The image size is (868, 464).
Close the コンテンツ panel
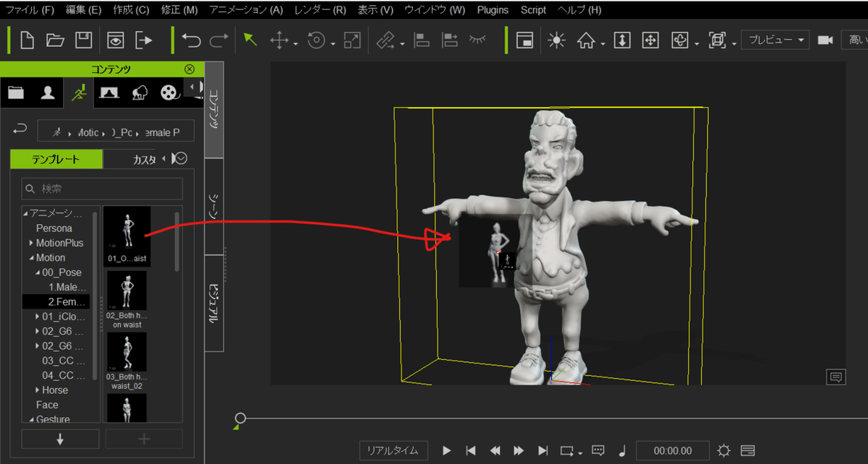tap(190, 69)
